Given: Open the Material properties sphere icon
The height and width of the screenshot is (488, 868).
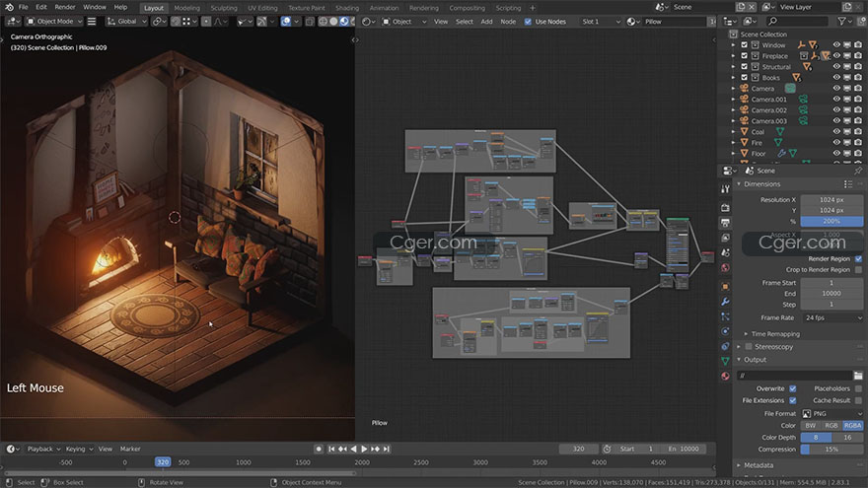Looking at the screenshot, I should pyautogui.click(x=725, y=376).
